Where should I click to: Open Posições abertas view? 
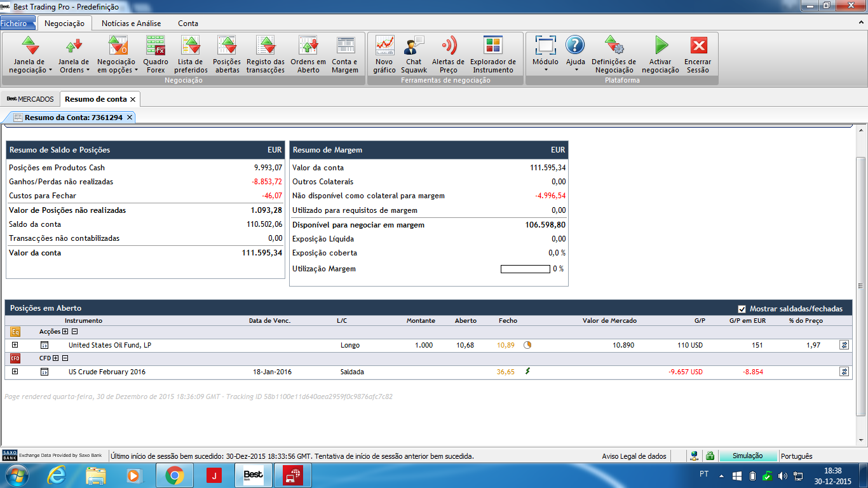[x=227, y=54]
